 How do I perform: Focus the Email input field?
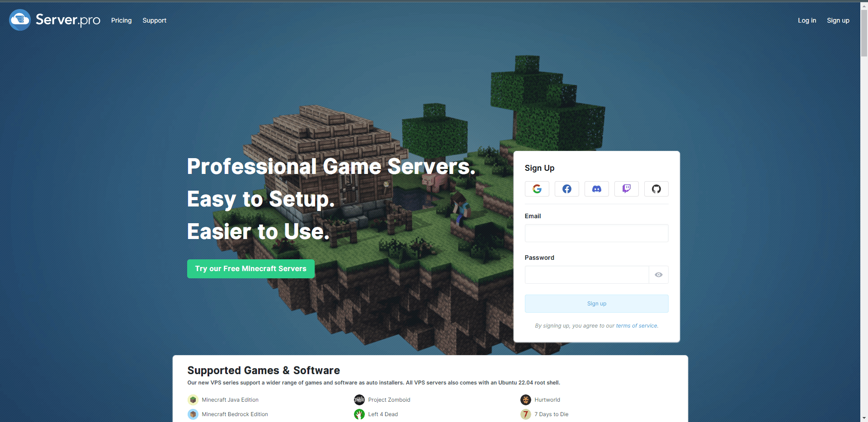pyautogui.click(x=597, y=233)
